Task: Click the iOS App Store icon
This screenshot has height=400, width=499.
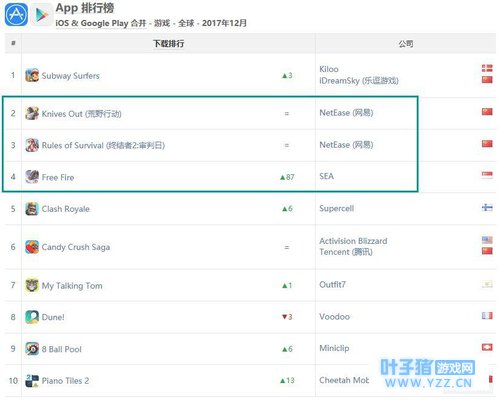Action: pos(16,14)
